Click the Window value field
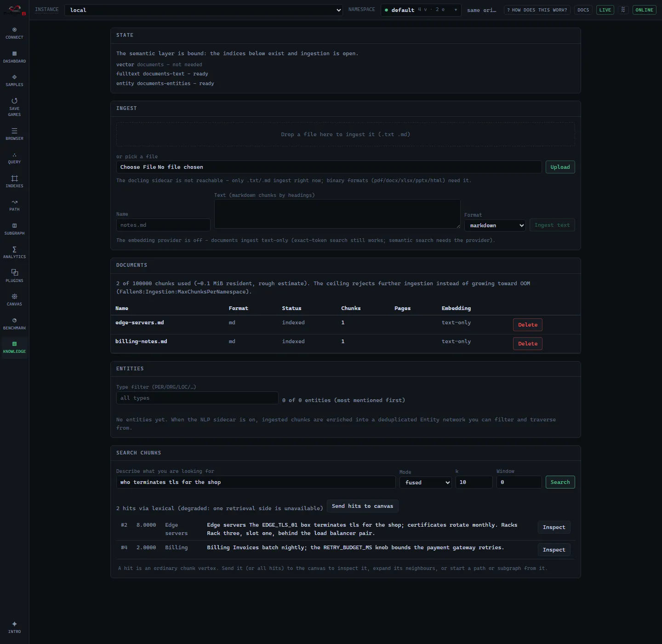Screen dimensions: 662x644 coord(519,482)
